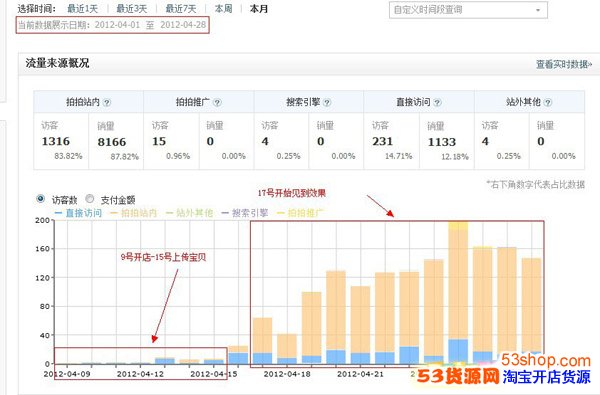600x395 pixels.
Task: Toggle the 拍拍站内 legend series
Action: coord(134,213)
